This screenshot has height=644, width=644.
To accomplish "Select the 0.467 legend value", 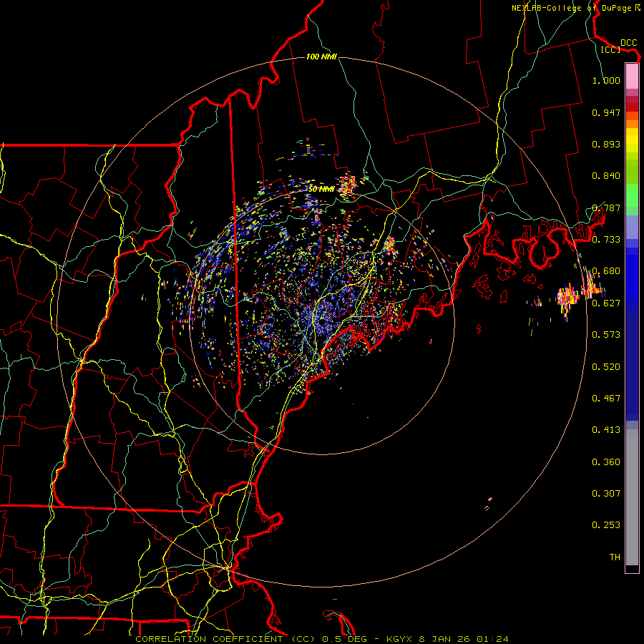I will [x=606, y=399].
